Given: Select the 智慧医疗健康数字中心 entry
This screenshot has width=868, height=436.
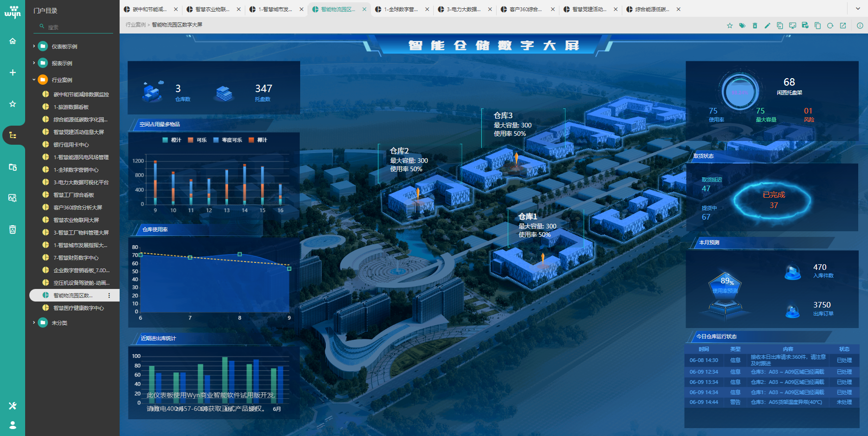Looking at the screenshot, I should click(x=77, y=308).
